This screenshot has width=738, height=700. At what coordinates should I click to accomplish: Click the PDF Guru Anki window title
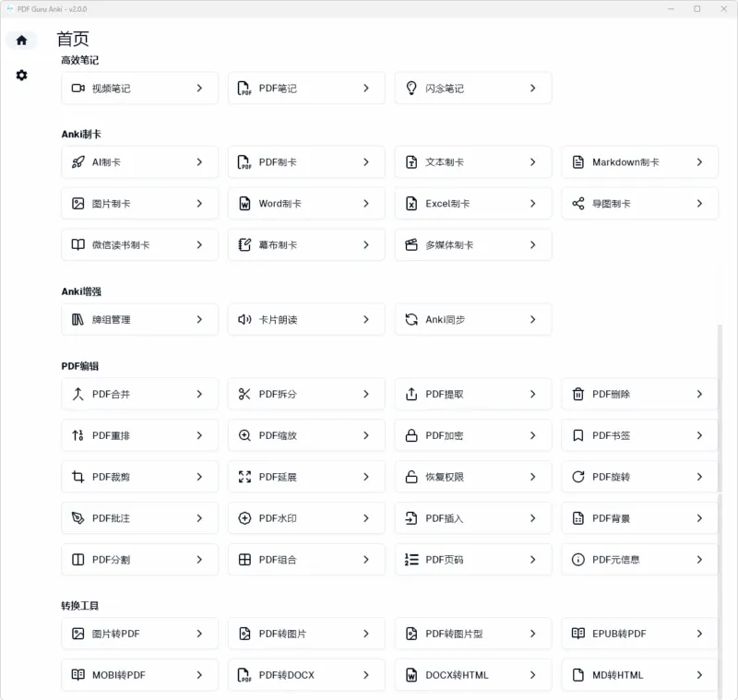[52, 9]
